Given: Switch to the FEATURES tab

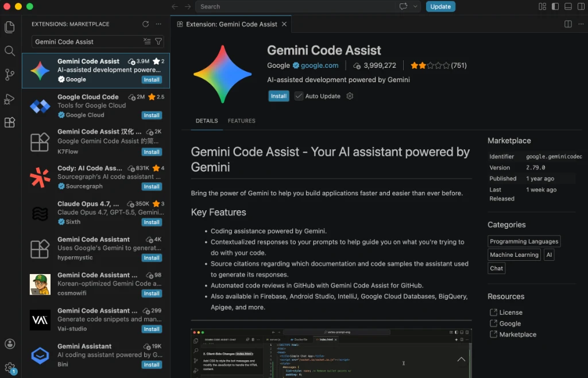Looking at the screenshot, I should click(242, 121).
